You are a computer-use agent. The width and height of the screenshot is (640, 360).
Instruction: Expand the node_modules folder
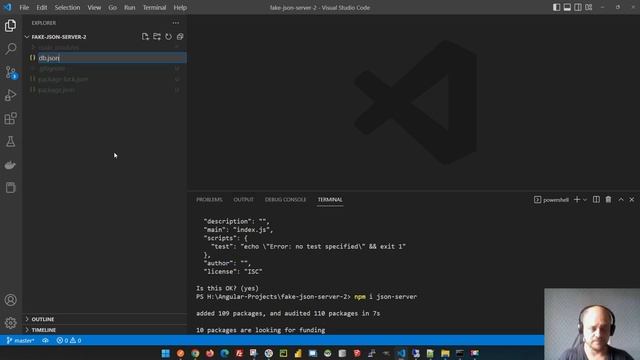105,47
